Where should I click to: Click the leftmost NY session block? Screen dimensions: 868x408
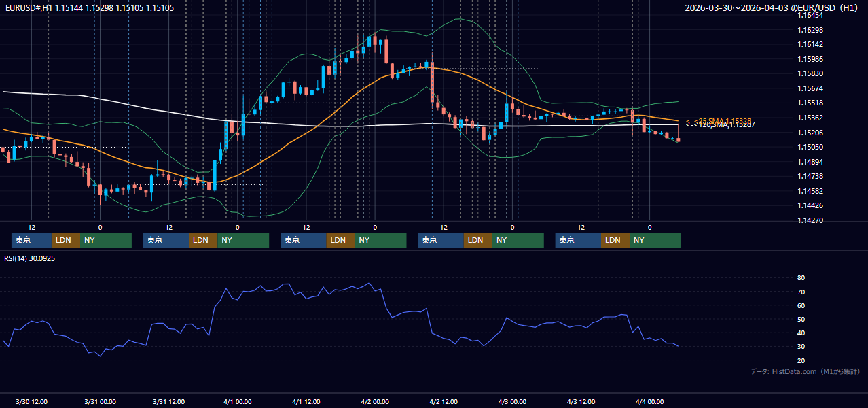point(105,240)
